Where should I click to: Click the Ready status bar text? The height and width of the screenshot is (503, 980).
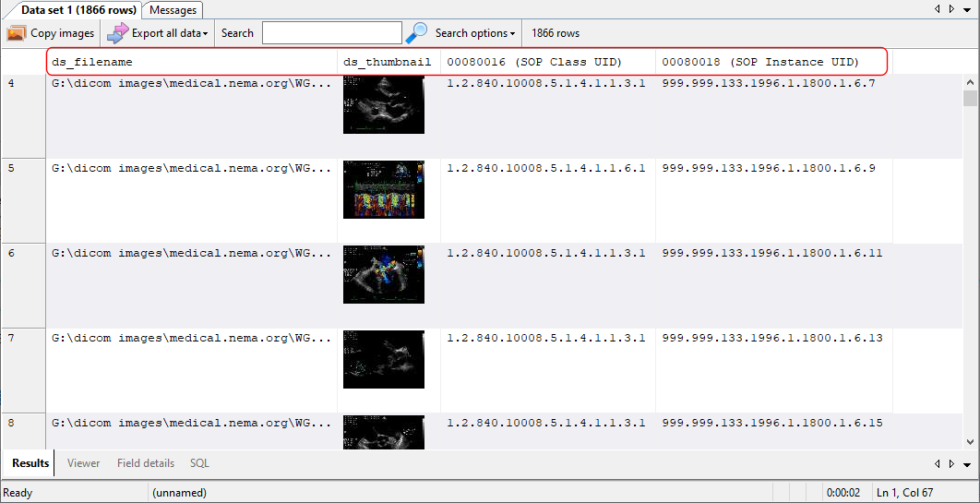pyautogui.click(x=18, y=493)
